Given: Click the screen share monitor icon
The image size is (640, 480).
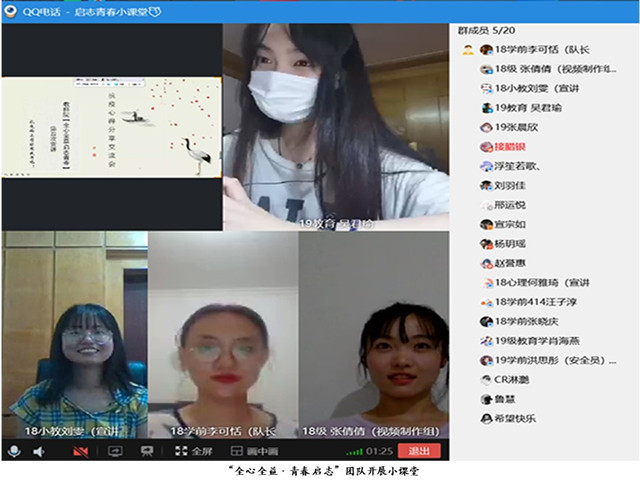Looking at the screenshot, I should pyautogui.click(x=114, y=452).
